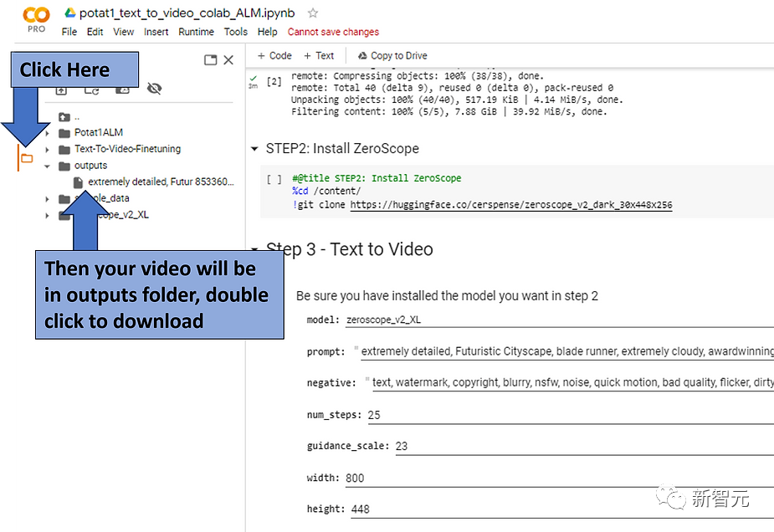The image size is (774, 532).
Task: Toggle the show hidden files eye icon
Action: tap(155, 89)
